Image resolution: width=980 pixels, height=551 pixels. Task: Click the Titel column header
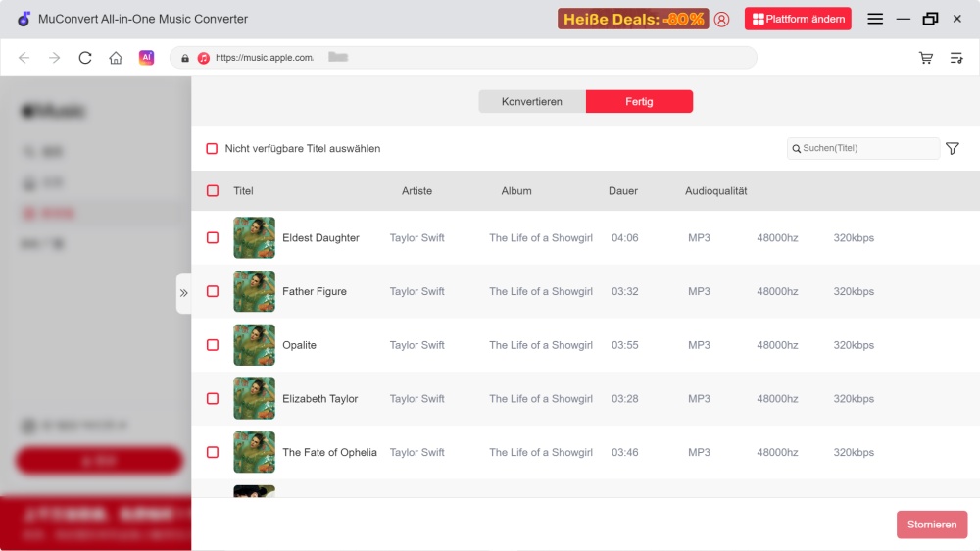coord(243,191)
